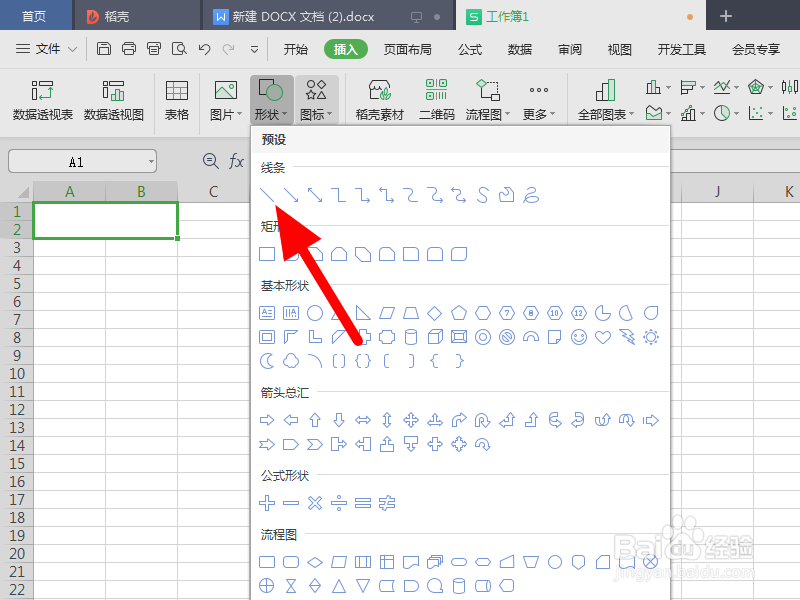Open the 形状 shapes dropdown
800x600 pixels.
click(x=271, y=99)
